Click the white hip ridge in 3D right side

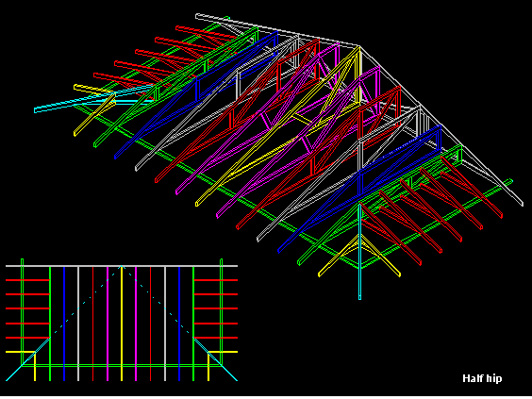click(x=441, y=125)
